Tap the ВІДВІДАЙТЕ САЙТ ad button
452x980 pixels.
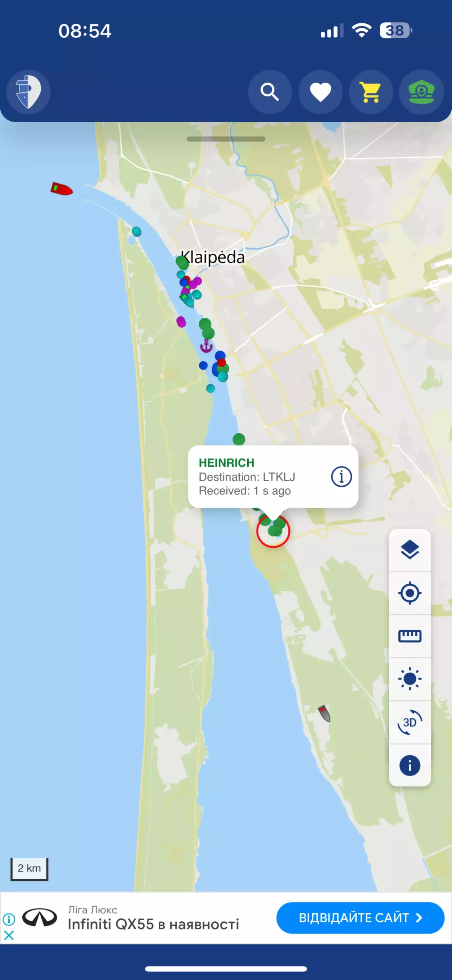click(x=360, y=918)
